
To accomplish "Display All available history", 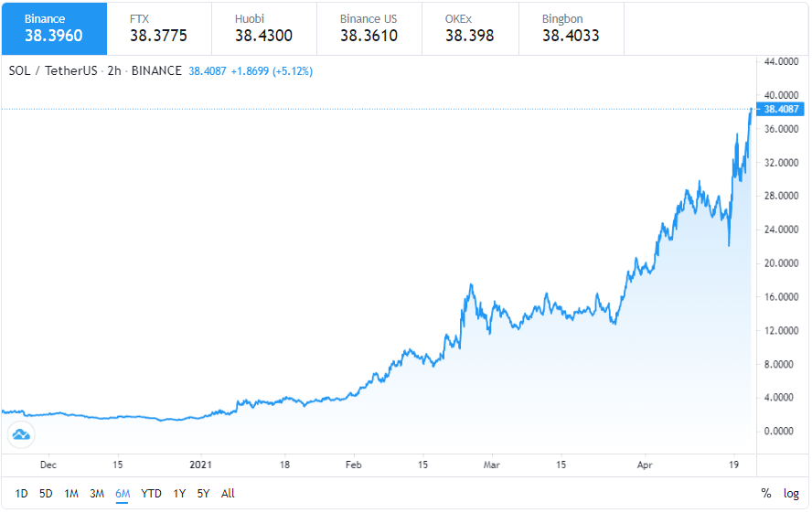I will (228, 494).
